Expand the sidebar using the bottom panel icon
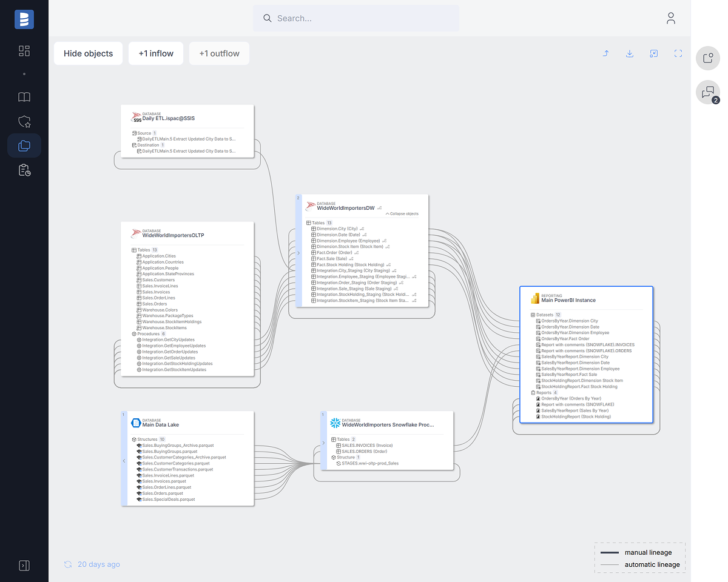 pyautogui.click(x=24, y=565)
